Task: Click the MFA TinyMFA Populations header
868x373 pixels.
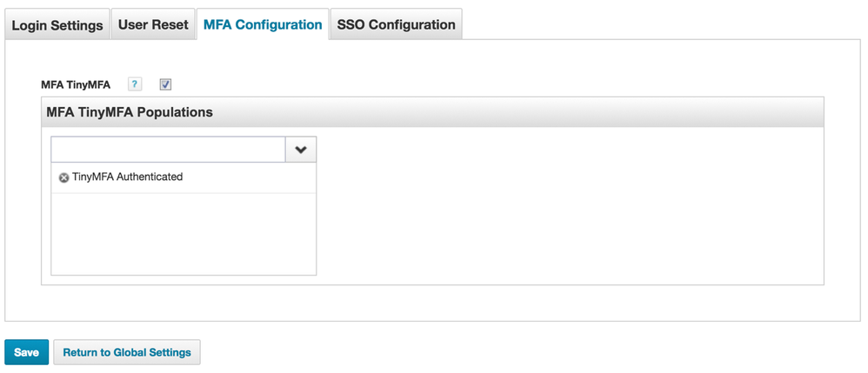Action: (x=130, y=112)
